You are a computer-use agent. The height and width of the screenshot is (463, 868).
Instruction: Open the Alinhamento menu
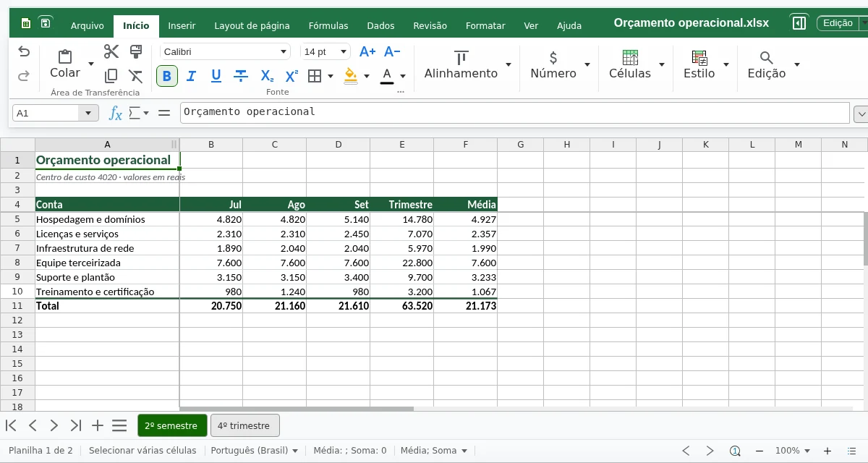point(467,64)
